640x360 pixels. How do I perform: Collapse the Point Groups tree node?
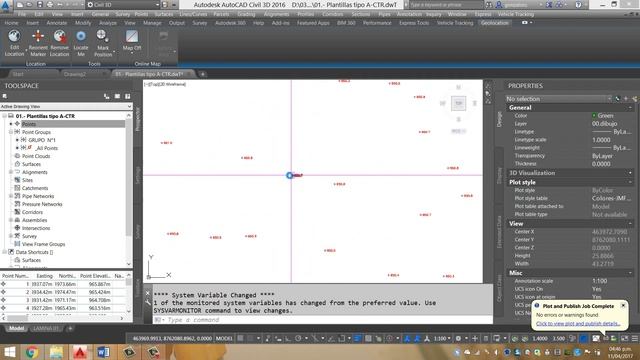click(x=11, y=132)
